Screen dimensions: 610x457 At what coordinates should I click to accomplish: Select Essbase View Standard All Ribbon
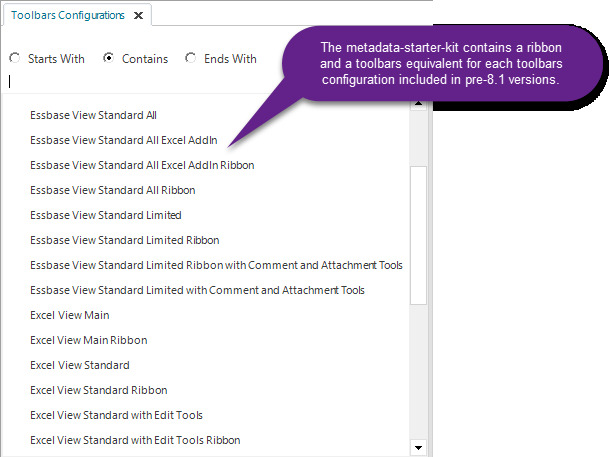pyautogui.click(x=113, y=190)
